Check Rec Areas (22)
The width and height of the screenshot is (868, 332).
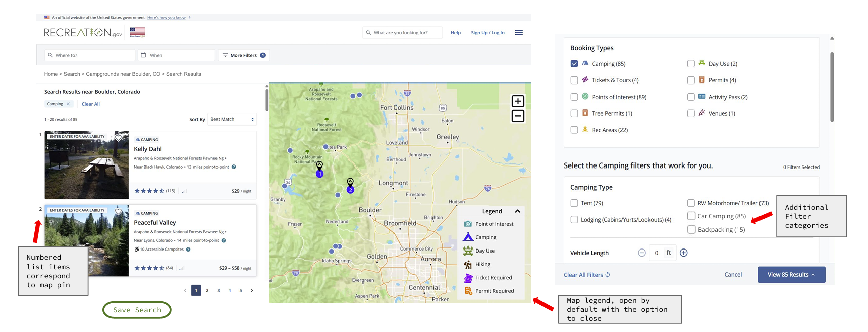(x=574, y=130)
